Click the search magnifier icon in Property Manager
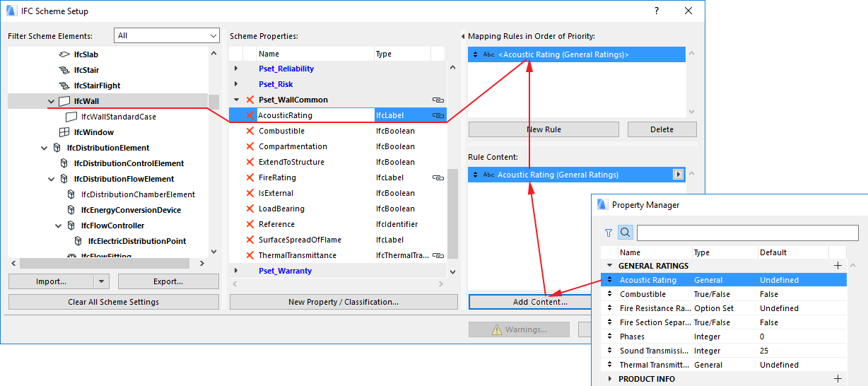 626,233
